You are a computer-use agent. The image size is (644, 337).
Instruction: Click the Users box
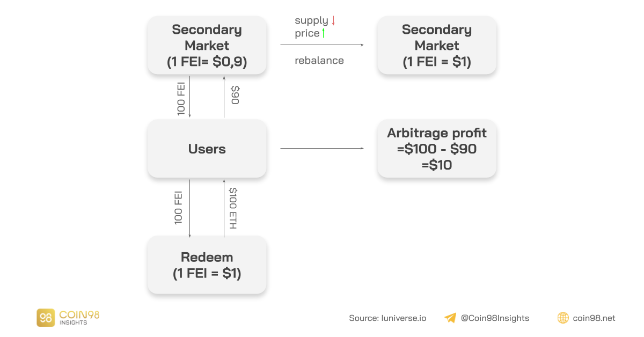(207, 149)
